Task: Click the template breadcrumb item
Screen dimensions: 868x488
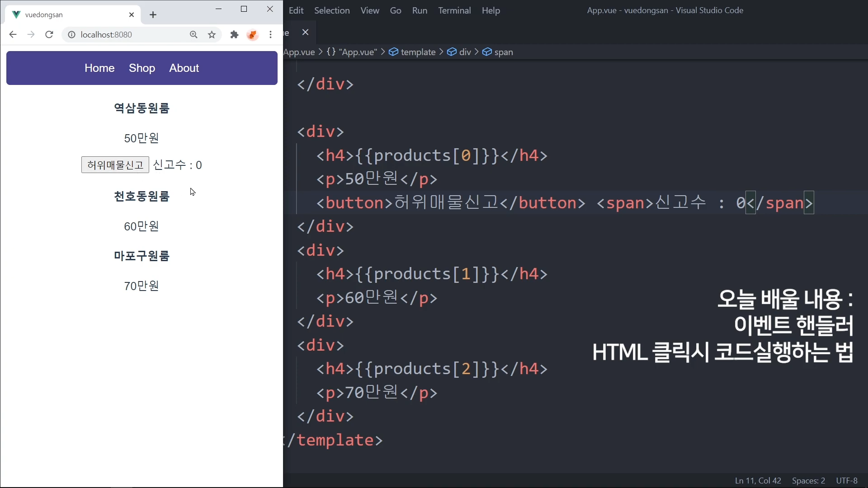Action: tap(418, 52)
